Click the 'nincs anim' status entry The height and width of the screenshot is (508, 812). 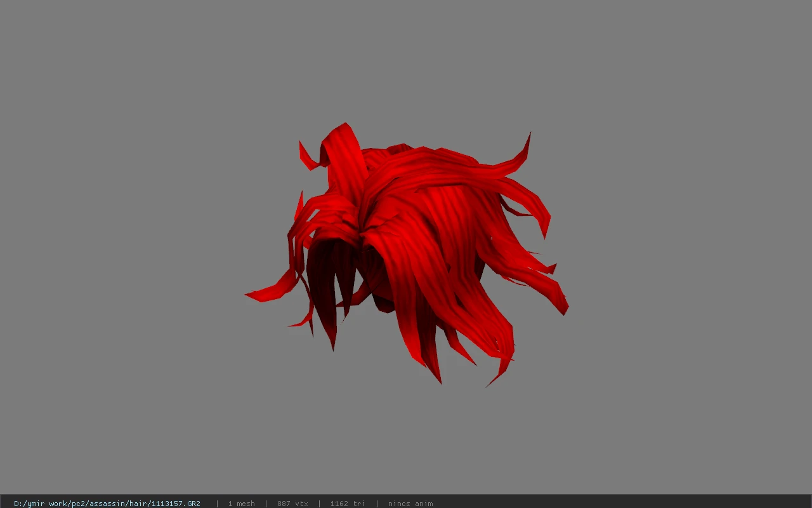(410, 504)
